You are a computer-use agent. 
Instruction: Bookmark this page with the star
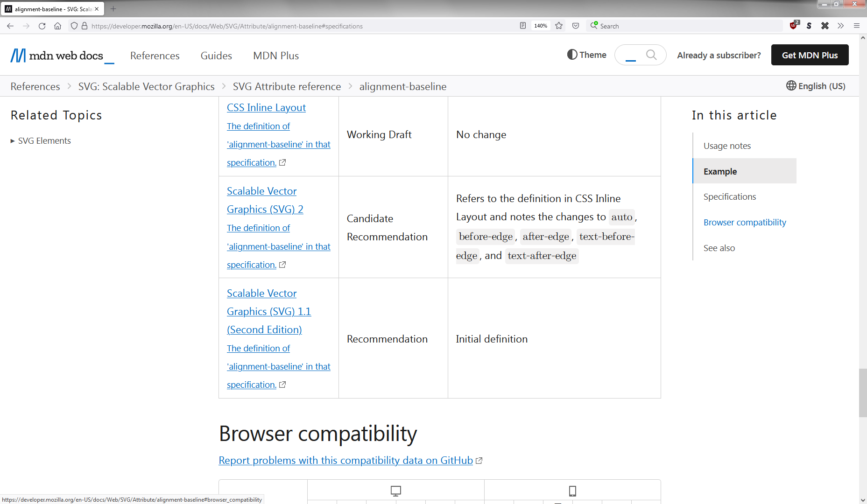[x=559, y=26]
